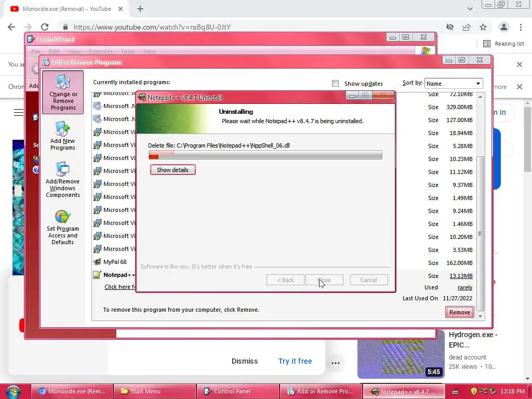Open the Tools menu in Control Panel
Screen dimensions: 532x399
tap(128, 51)
